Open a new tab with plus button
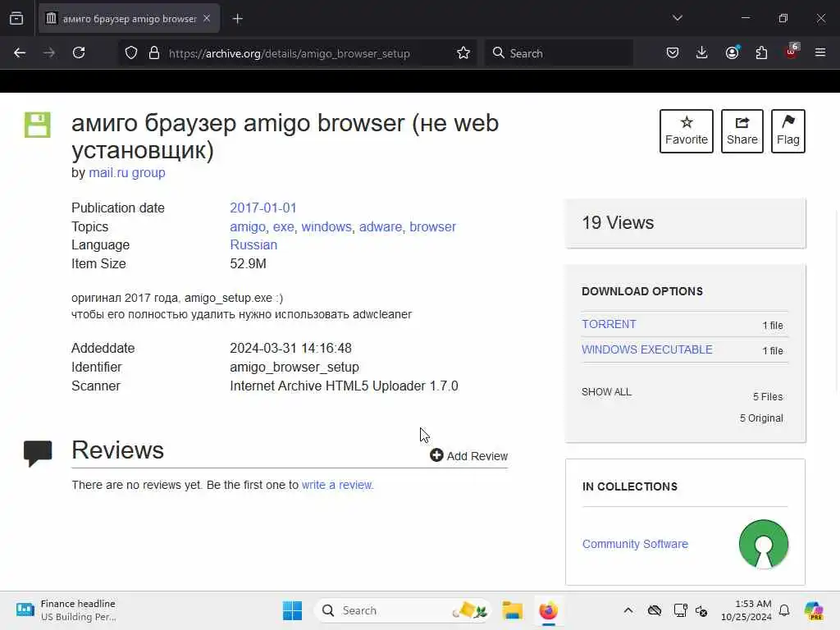 point(238,19)
